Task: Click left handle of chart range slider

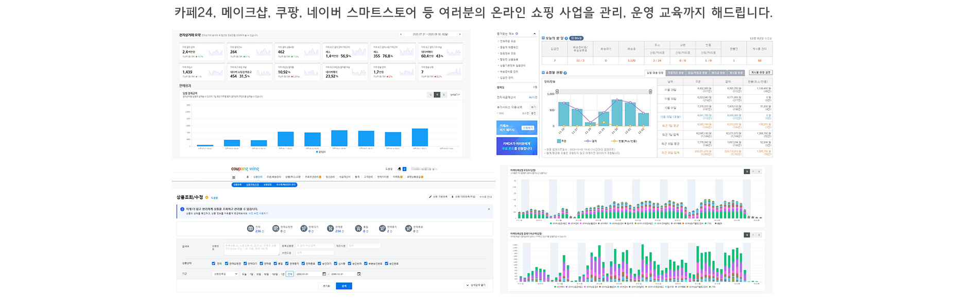Action: pos(557,92)
